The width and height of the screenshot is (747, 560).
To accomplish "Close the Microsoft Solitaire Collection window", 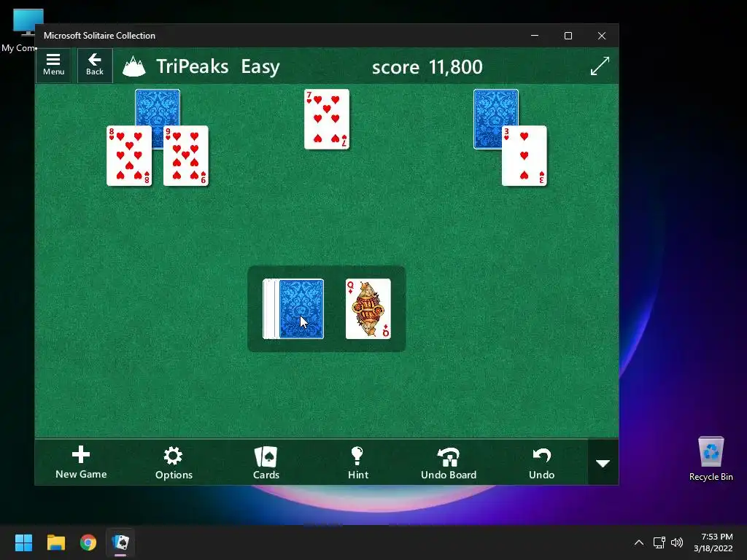I will coord(602,36).
